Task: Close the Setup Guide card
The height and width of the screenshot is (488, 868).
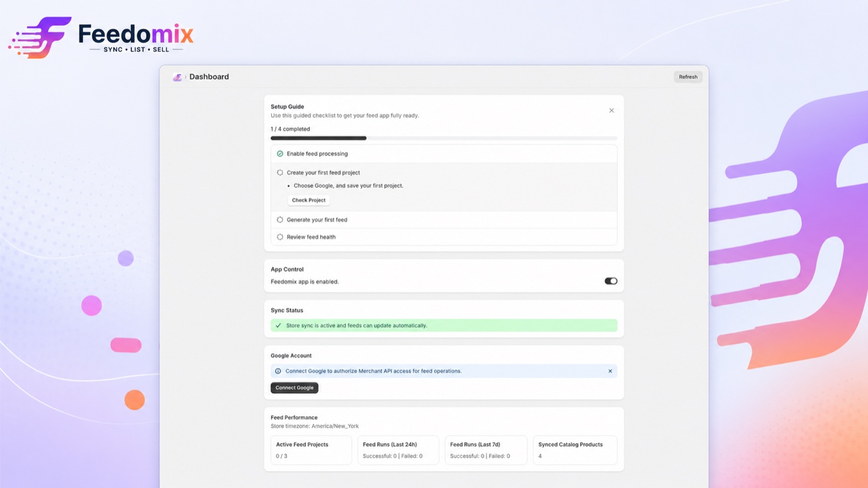Action: point(611,110)
